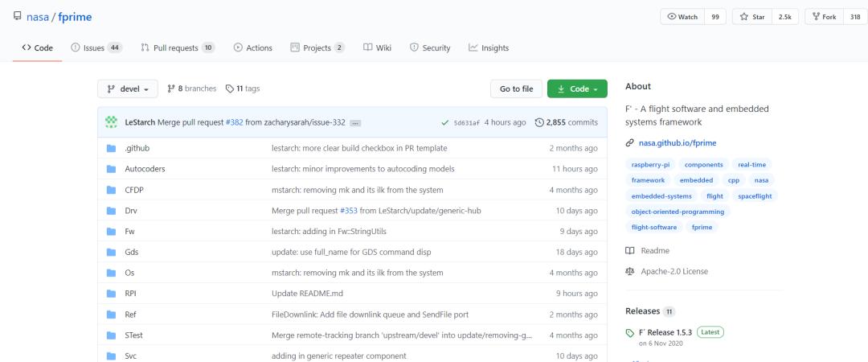Viewport: 868px width, 362px height.
Task: Click the tags icon beside 11 tags
Action: tap(230, 88)
